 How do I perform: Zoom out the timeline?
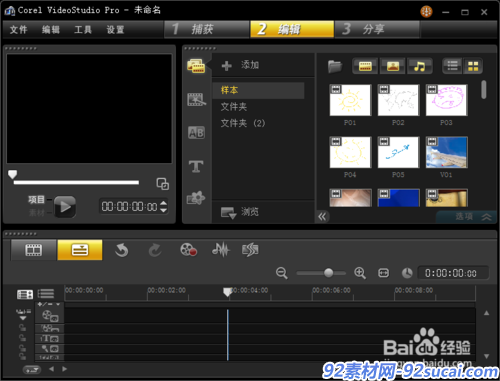click(282, 273)
